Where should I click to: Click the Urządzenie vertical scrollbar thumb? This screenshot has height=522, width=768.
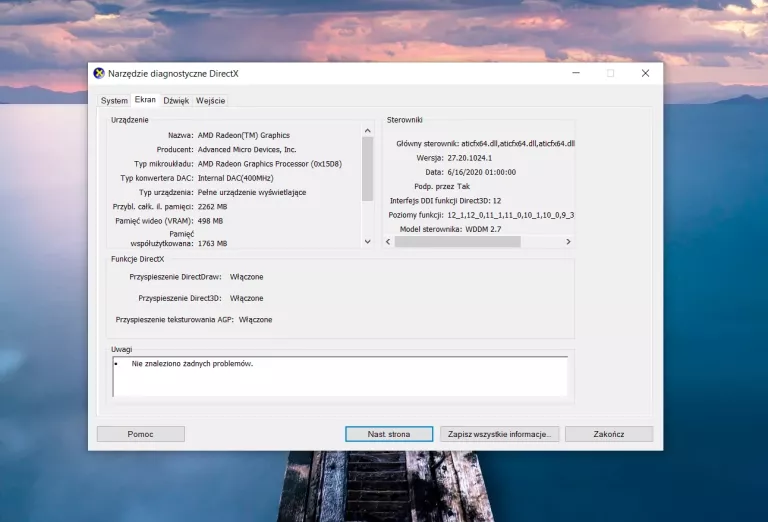point(367,168)
